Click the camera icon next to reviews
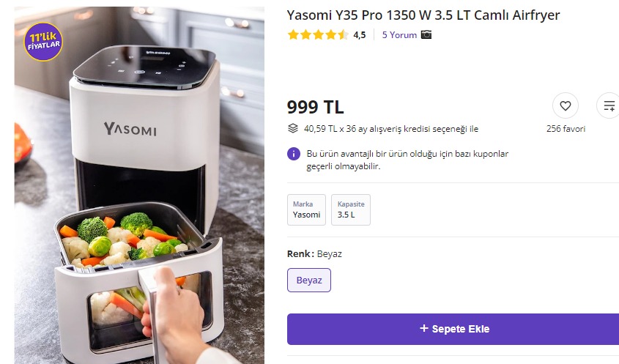 (426, 34)
